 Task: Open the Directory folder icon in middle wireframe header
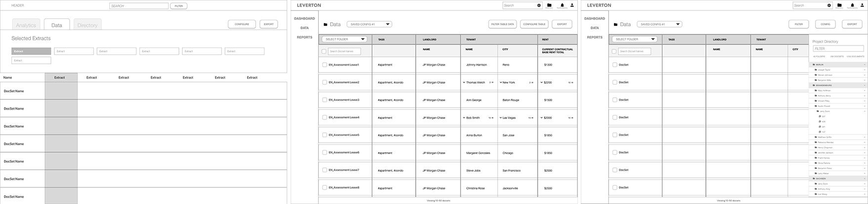coord(549,5)
